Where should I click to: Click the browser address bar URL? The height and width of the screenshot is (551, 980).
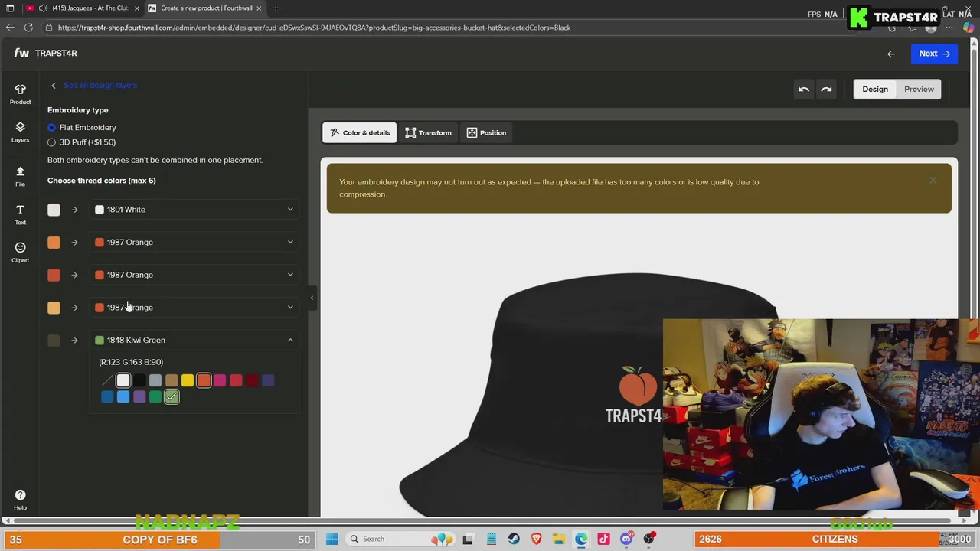coord(314,28)
